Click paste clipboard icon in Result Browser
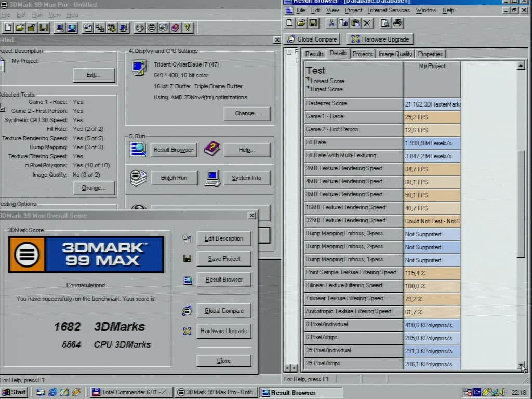 [x=355, y=23]
